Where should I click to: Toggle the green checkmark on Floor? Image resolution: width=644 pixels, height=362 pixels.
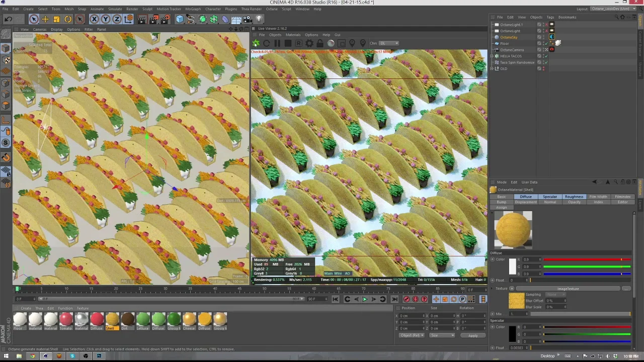[546, 43]
